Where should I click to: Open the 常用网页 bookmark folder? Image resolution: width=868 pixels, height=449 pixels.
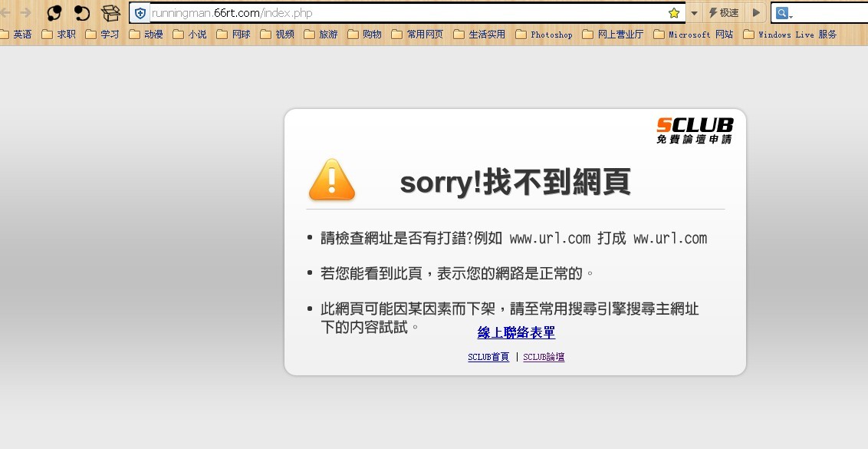(417, 35)
